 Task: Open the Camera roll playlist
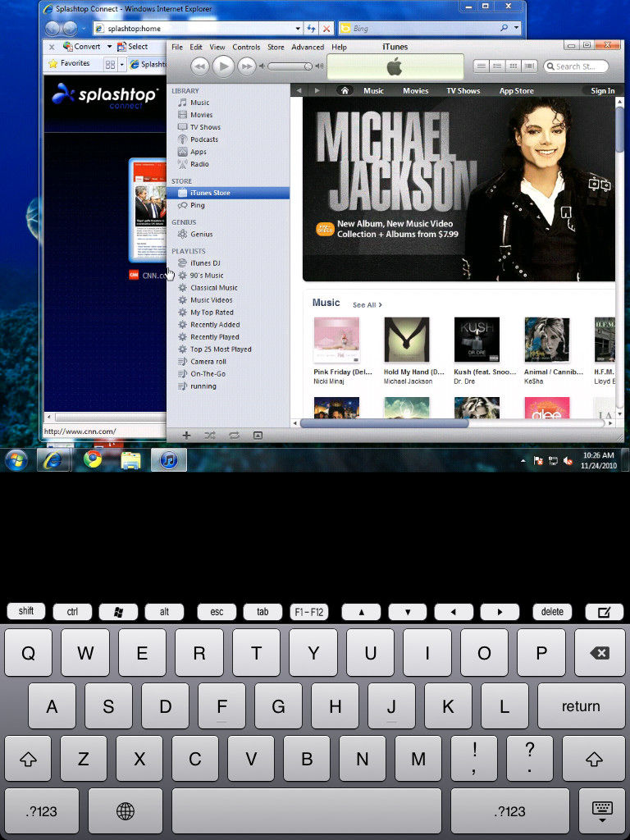tap(208, 362)
